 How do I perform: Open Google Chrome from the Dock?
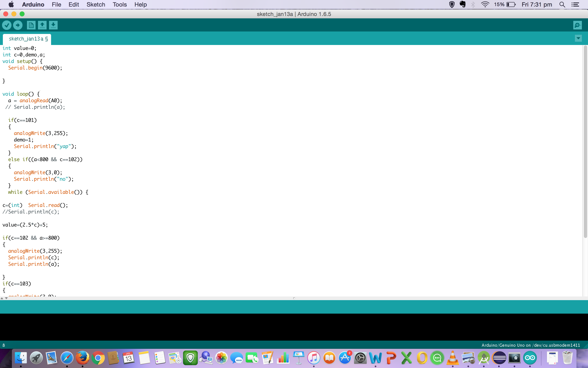[98, 358]
